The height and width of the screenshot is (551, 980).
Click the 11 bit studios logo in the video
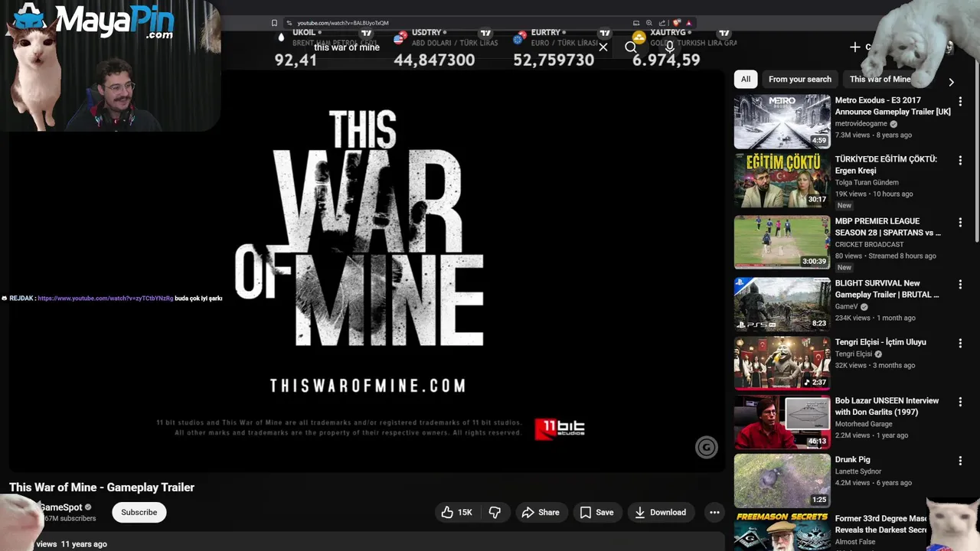tap(560, 429)
